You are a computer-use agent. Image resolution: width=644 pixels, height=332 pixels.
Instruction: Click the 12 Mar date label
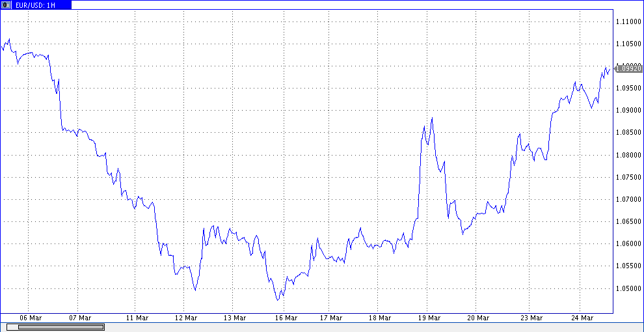185,318
